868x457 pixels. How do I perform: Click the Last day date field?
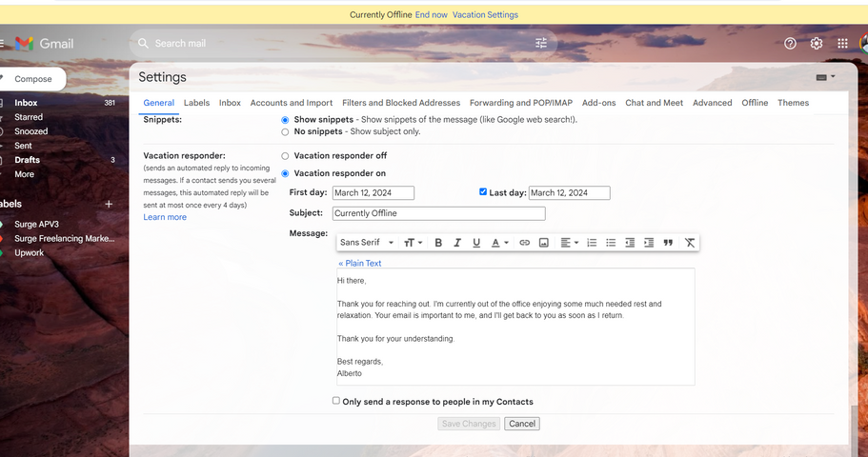[x=569, y=193]
